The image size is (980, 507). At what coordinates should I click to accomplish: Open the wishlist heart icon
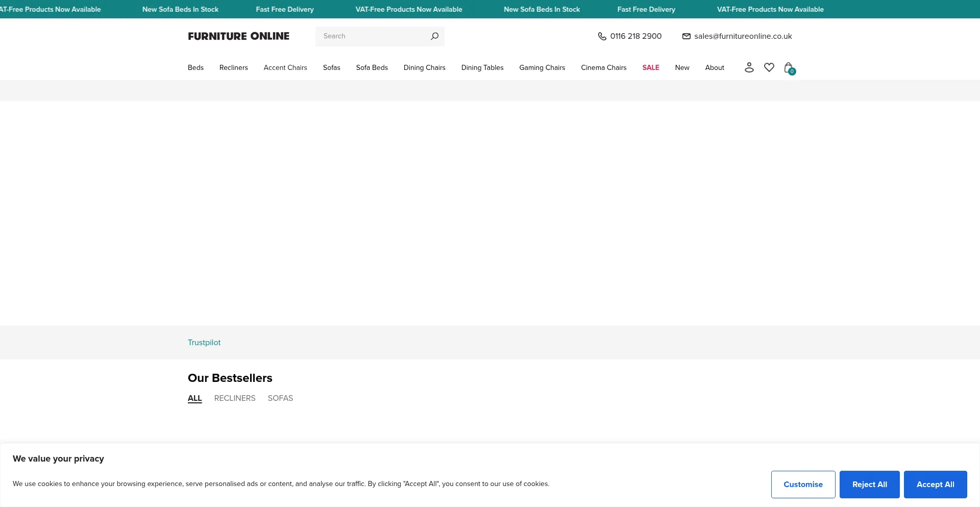point(769,67)
